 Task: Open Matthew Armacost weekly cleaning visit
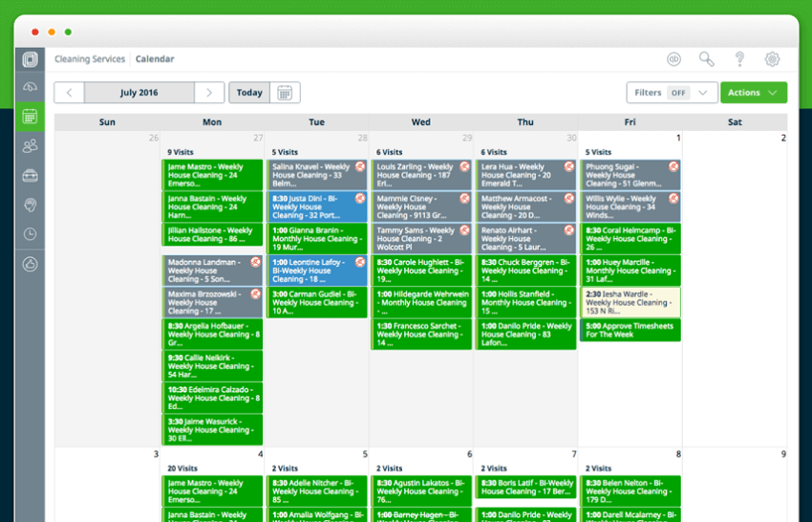(x=526, y=207)
